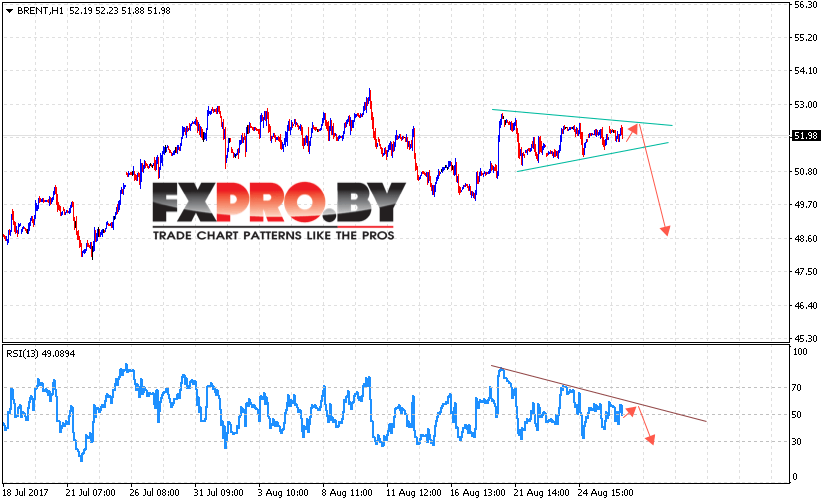Select the 24 Aug 15:00 time axis label
829x504 pixels.
tap(605, 492)
